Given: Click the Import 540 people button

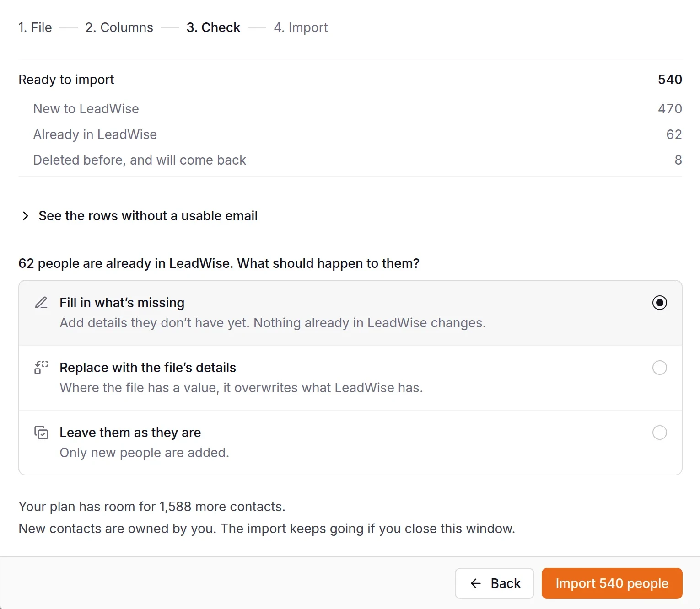Looking at the screenshot, I should (x=612, y=583).
